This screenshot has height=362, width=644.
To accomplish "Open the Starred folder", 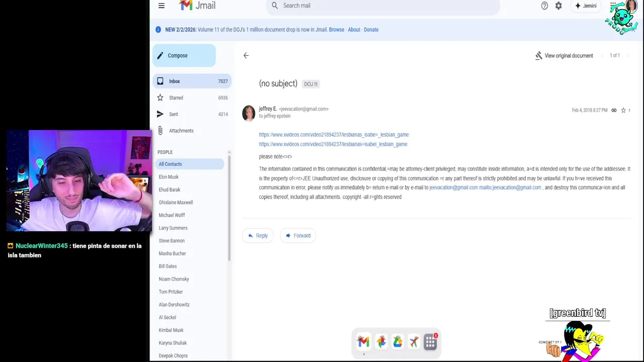I will pos(192,98).
